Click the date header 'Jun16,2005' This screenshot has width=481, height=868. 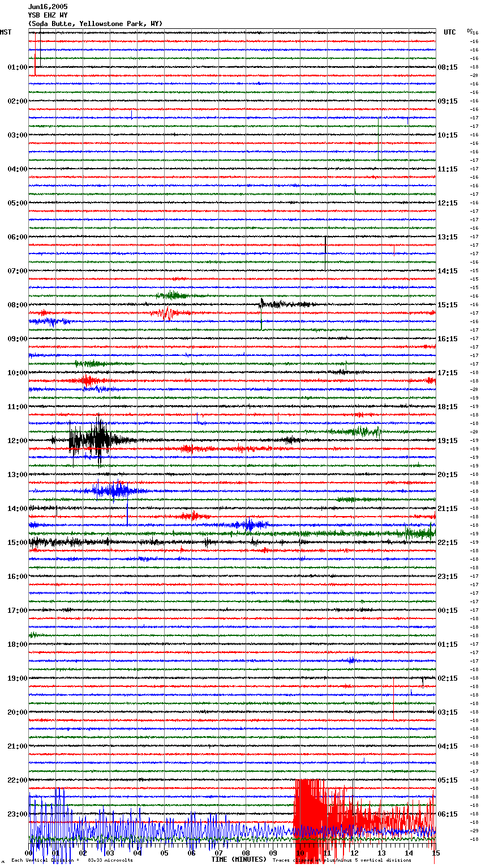tap(48, 7)
